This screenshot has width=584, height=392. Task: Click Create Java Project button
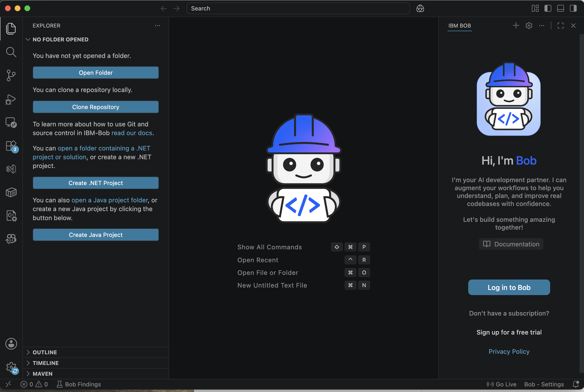pos(96,235)
